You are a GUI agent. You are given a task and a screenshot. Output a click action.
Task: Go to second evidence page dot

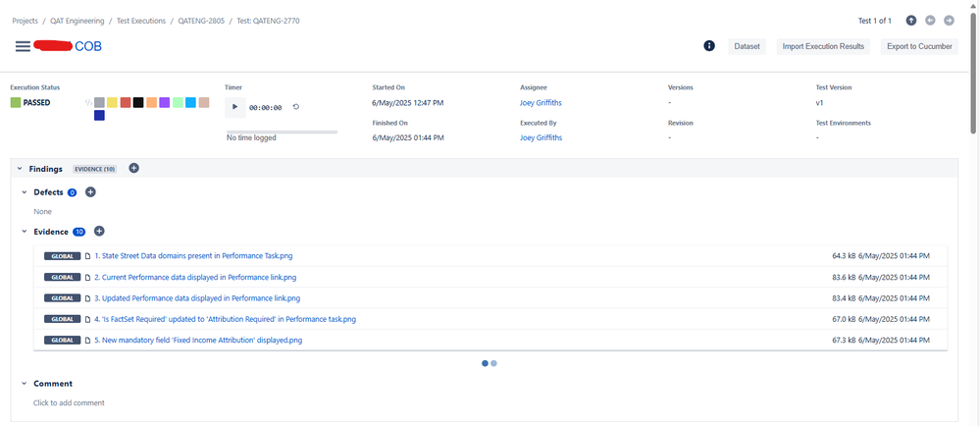(x=493, y=363)
